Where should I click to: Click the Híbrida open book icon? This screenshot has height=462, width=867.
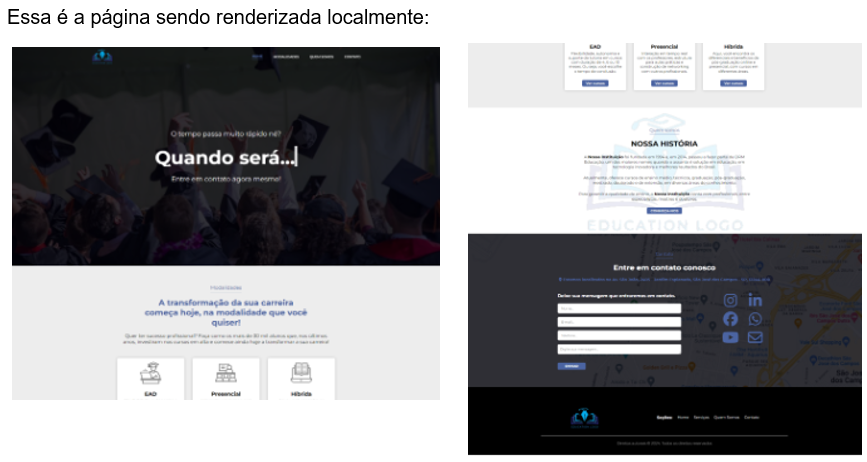click(301, 374)
